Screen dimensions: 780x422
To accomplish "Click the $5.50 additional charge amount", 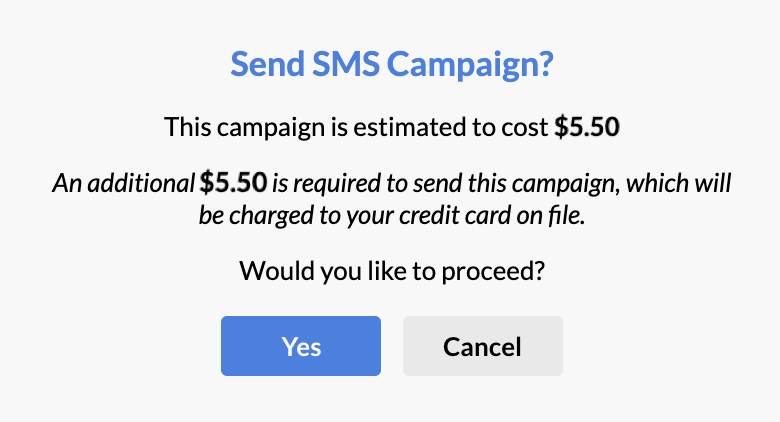I will coord(233,182).
